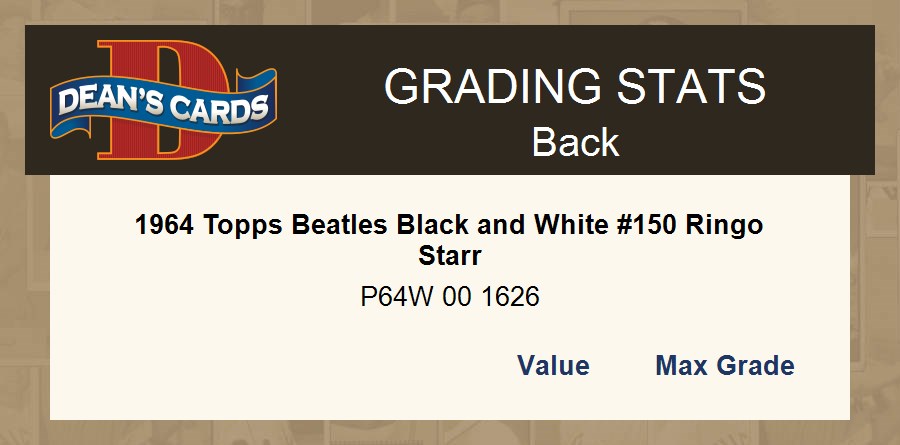Go back using the Back link
Screen dimensions: 900x445
575,142
